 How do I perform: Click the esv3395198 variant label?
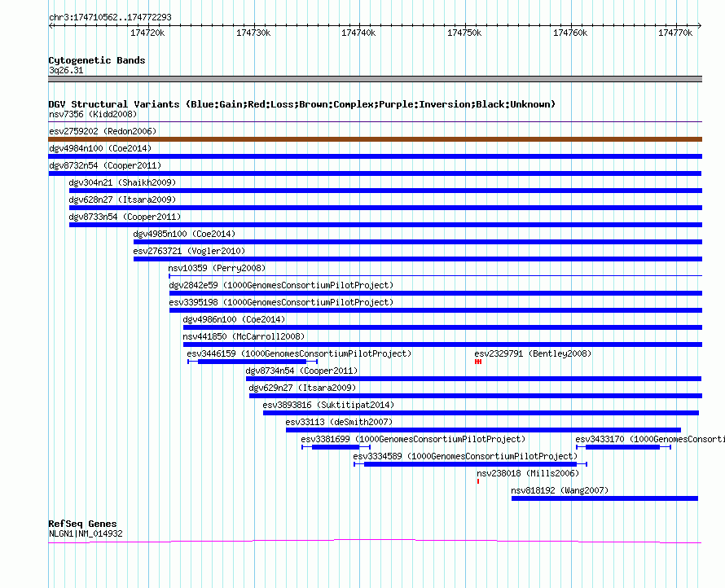click(x=281, y=302)
